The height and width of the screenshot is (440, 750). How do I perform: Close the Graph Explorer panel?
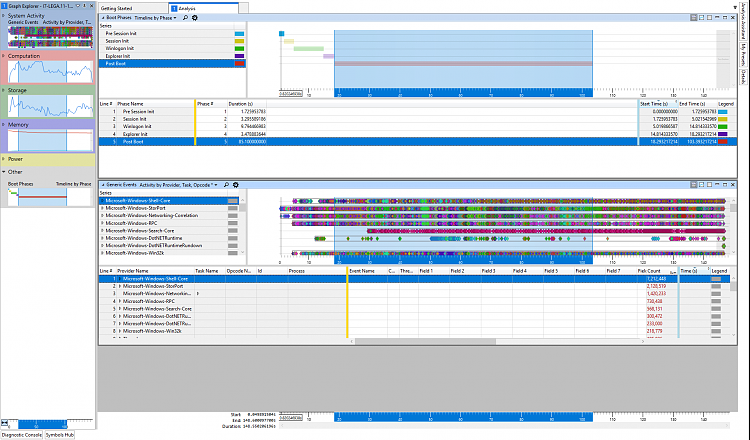(x=91, y=6)
